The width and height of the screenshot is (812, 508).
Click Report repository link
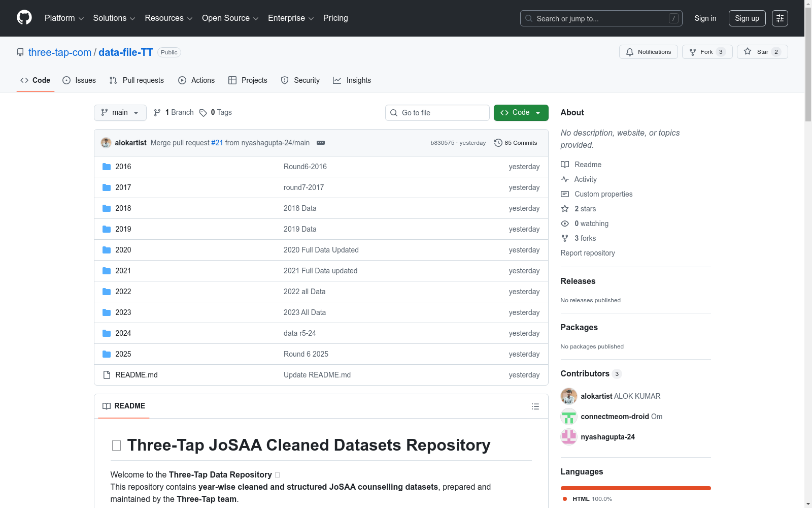tap(588, 253)
